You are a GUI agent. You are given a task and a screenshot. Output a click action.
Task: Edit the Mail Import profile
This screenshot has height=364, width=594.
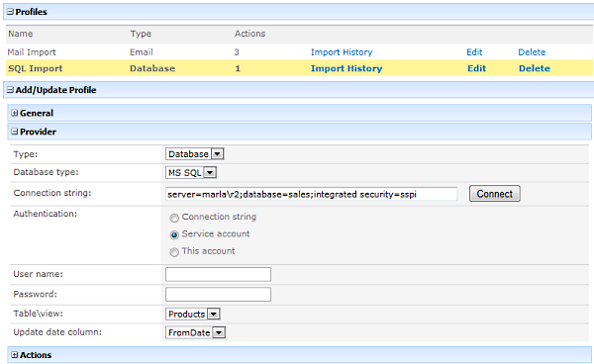click(474, 52)
